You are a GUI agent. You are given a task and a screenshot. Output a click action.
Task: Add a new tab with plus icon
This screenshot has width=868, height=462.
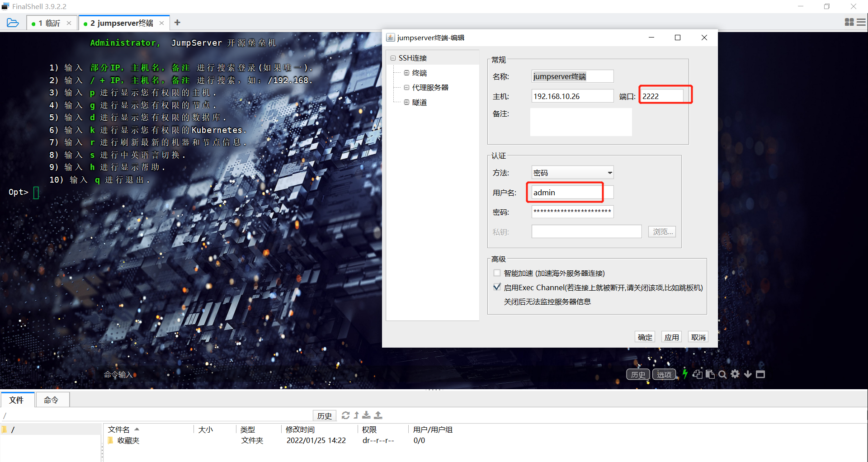coord(177,23)
